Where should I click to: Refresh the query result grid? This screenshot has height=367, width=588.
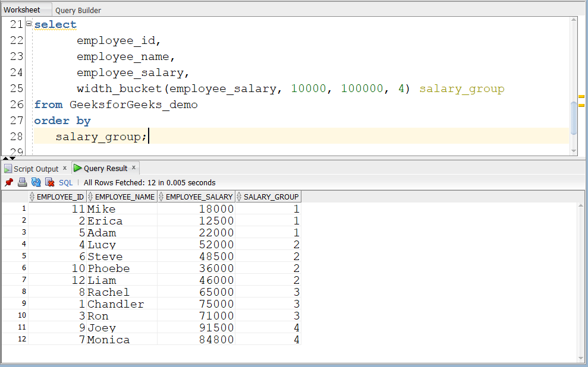(36, 182)
